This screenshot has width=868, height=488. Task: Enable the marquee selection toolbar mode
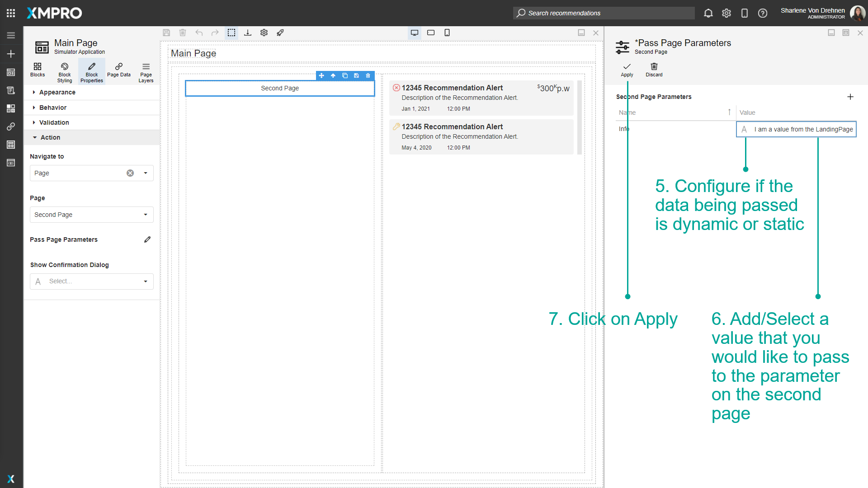point(231,33)
